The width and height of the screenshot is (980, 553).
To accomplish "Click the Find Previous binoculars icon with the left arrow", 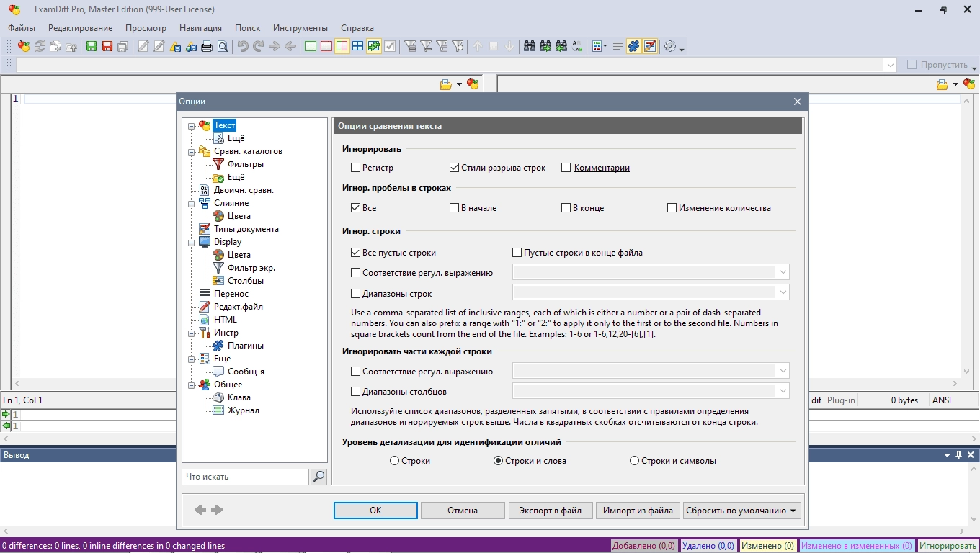I will click(561, 46).
